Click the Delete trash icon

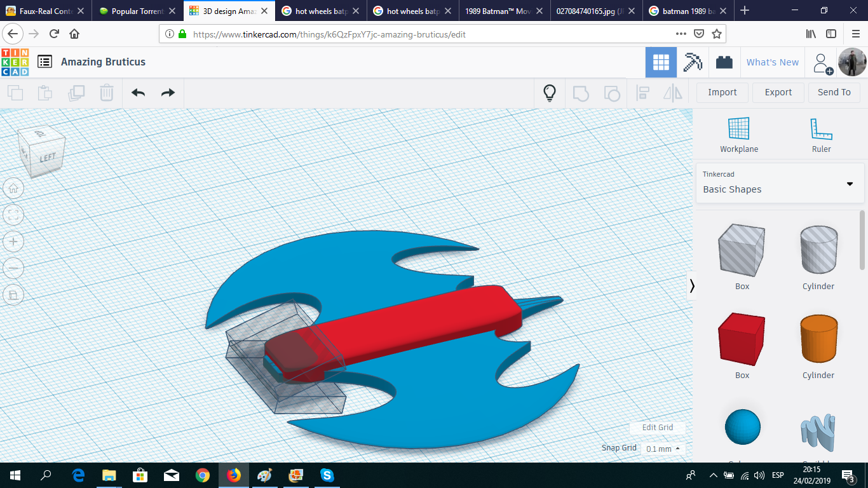click(x=107, y=93)
